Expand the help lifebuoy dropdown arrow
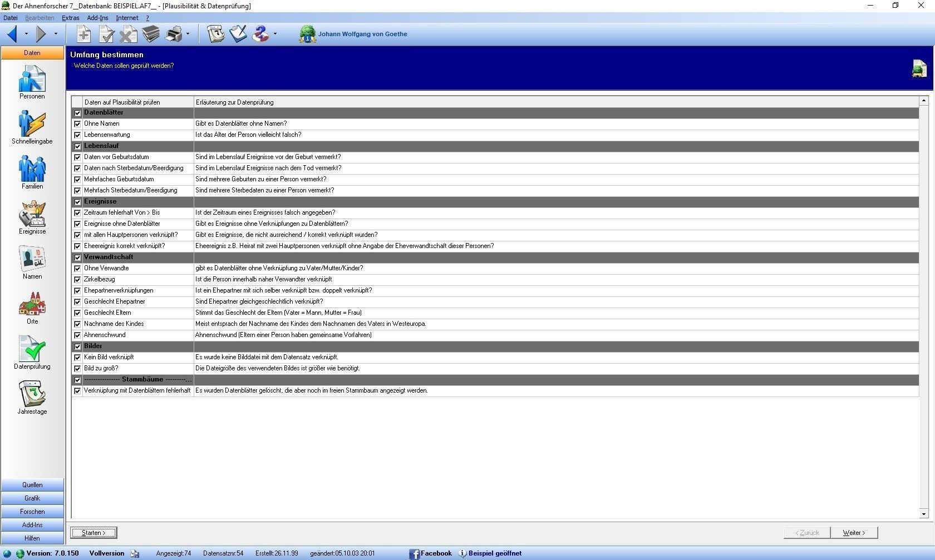The image size is (935, 560). coord(275,34)
